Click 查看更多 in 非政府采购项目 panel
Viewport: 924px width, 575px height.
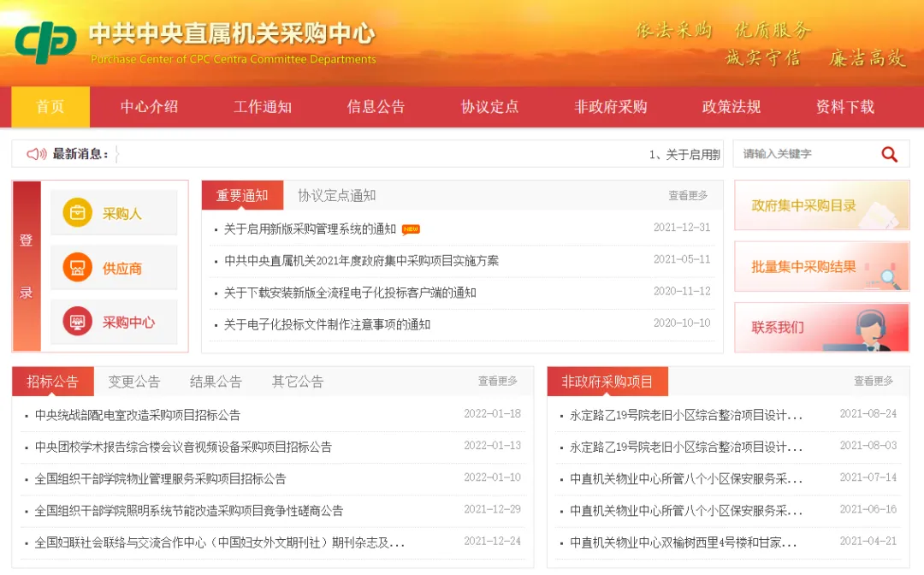pyautogui.click(x=873, y=382)
